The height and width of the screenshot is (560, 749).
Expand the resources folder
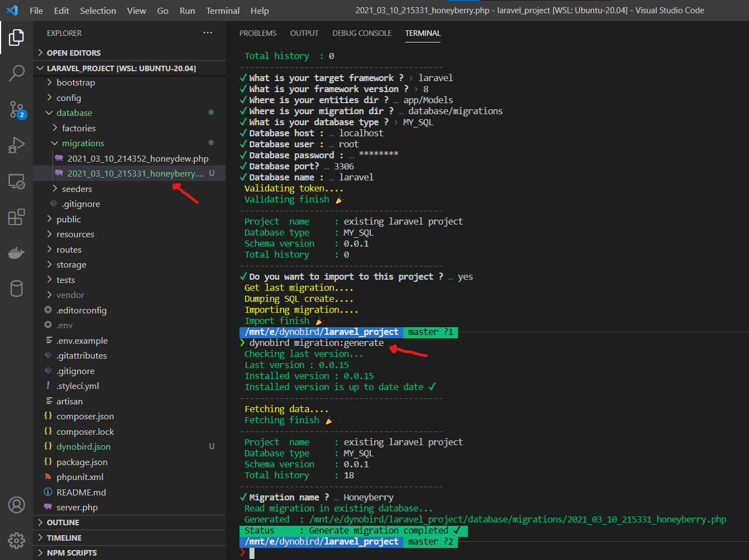pyautogui.click(x=129, y=234)
